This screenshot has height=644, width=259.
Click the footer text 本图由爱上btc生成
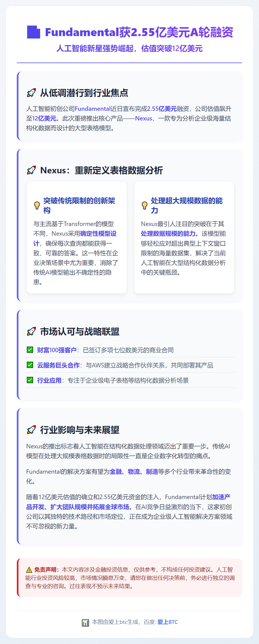(115, 622)
